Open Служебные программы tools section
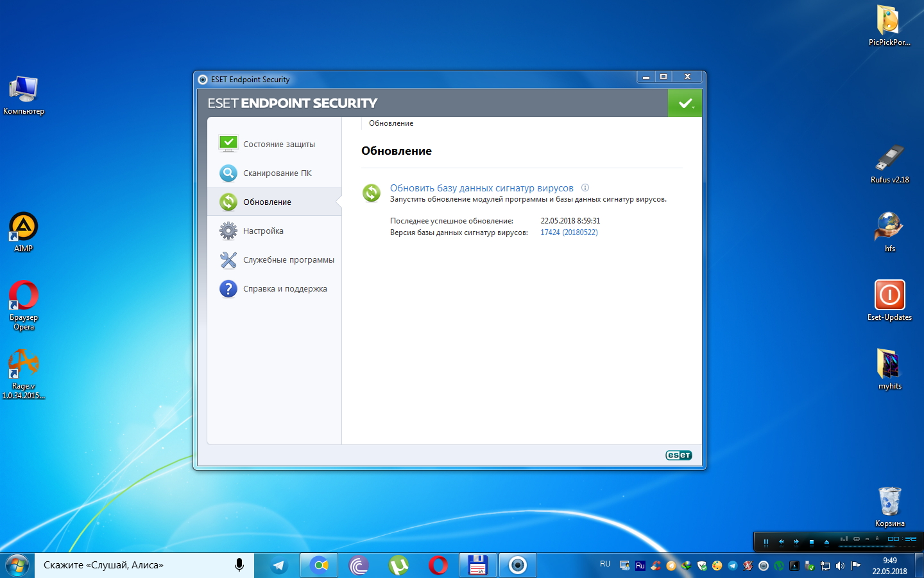The height and width of the screenshot is (578, 924). coord(274,259)
